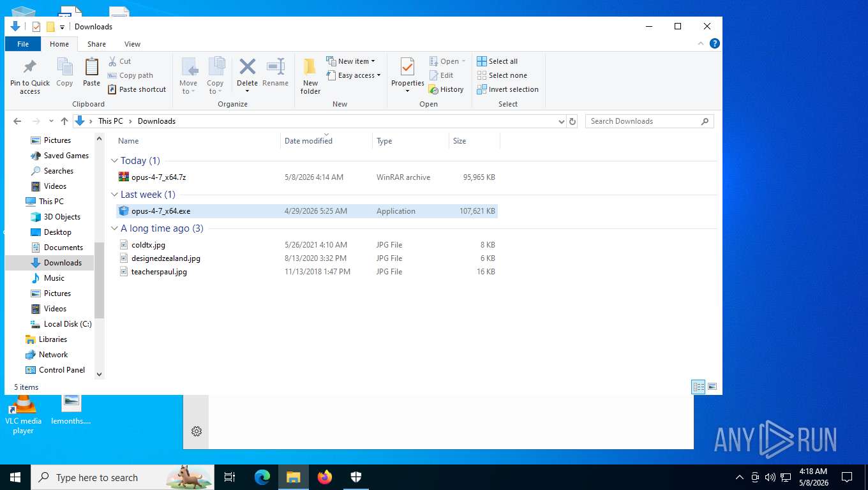Click Select all
Viewport: 868px width, 490px height.
point(497,61)
